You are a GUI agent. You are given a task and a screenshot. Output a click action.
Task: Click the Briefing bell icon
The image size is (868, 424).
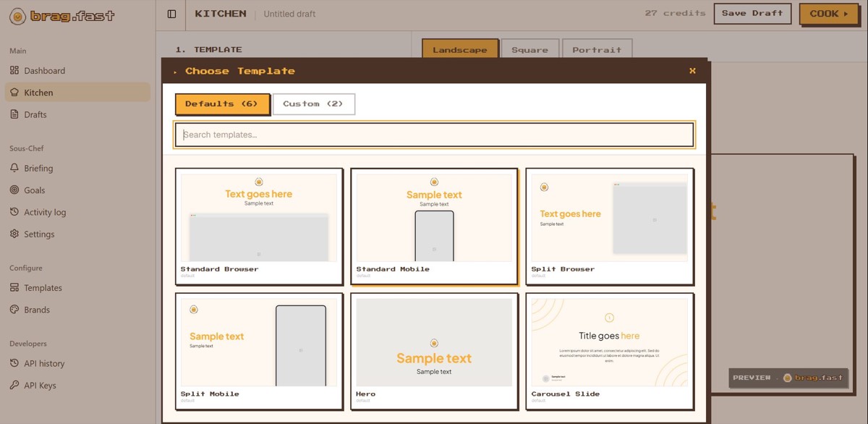pos(15,168)
